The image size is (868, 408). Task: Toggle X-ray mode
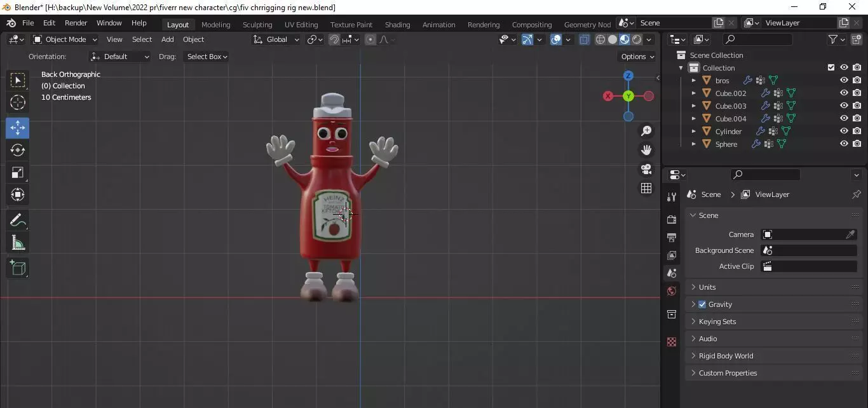pyautogui.click(x=584, y=39)
